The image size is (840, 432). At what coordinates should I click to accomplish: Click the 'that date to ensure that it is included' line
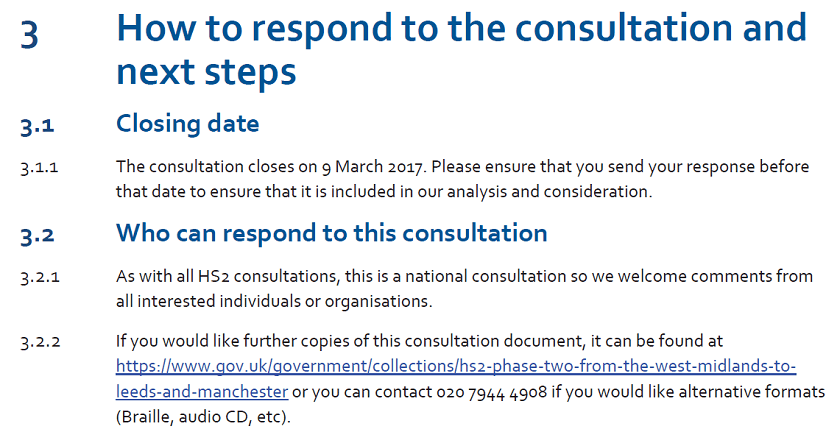click(x=384, y=191)
